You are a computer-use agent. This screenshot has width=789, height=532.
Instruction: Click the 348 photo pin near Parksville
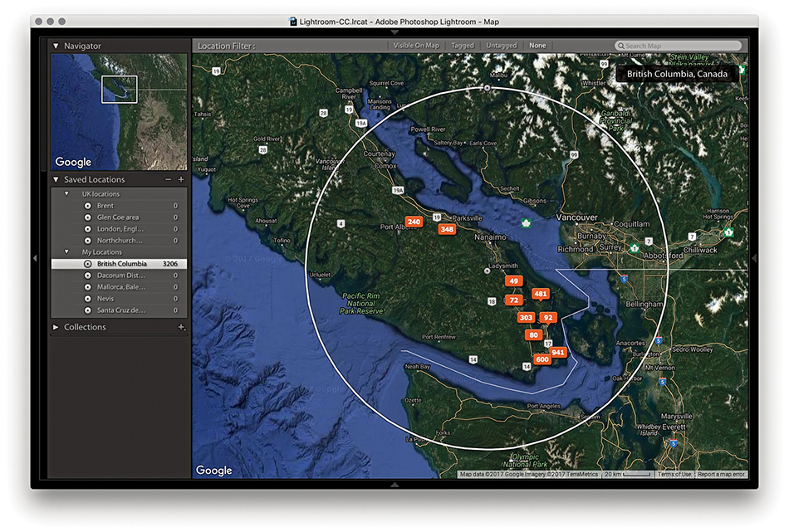(x=447, y=229)
